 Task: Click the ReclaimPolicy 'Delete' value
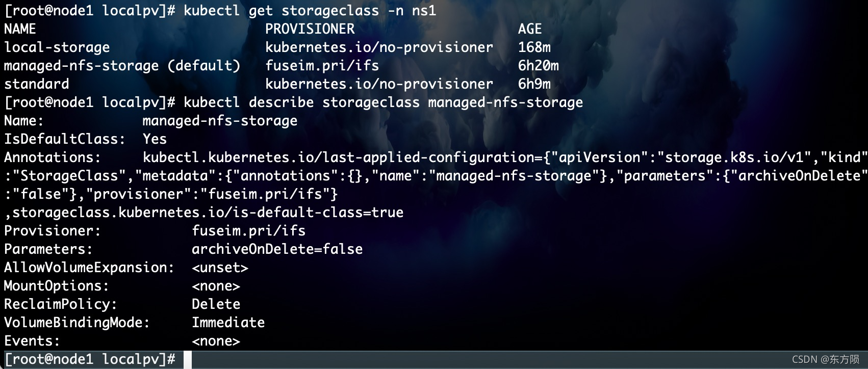216,304
